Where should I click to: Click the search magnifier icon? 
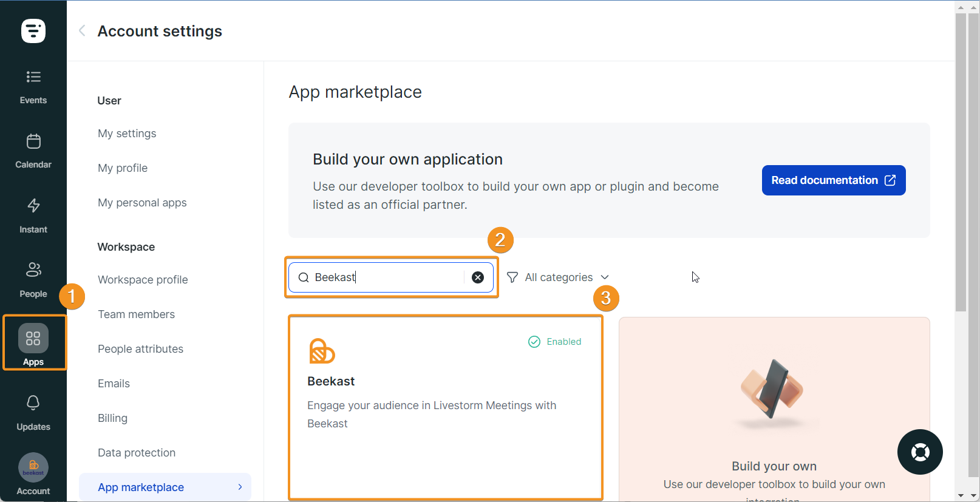304,277
